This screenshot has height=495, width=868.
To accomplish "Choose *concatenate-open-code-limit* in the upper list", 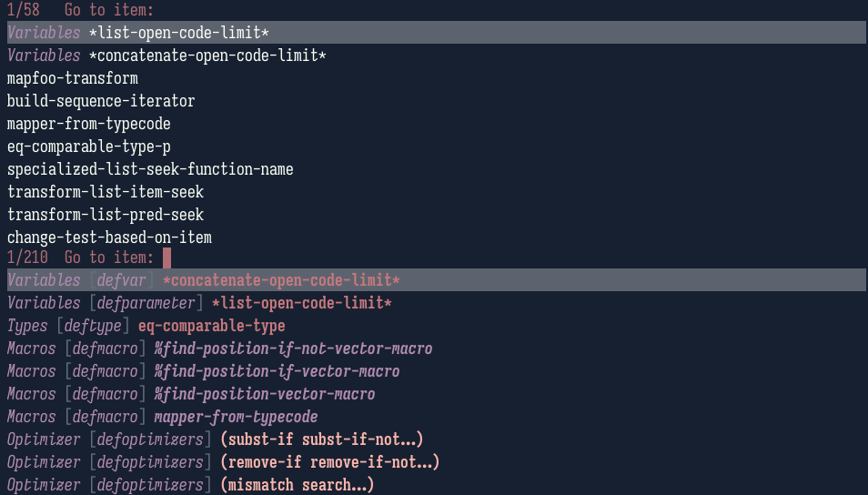I will [167, 56].
